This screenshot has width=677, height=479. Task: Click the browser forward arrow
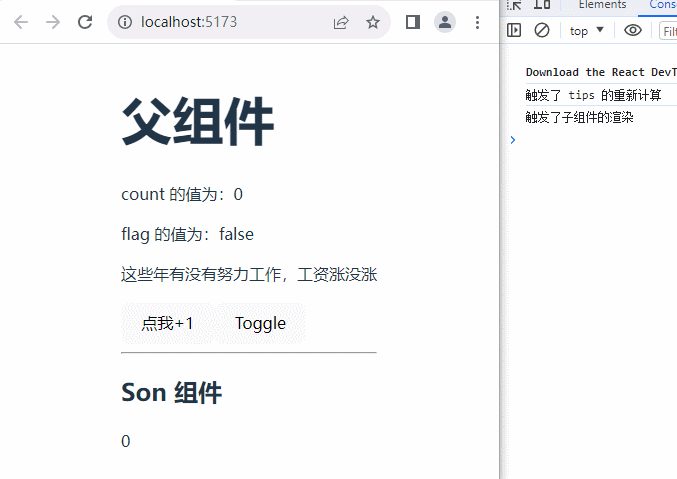[x=53, y=22]
